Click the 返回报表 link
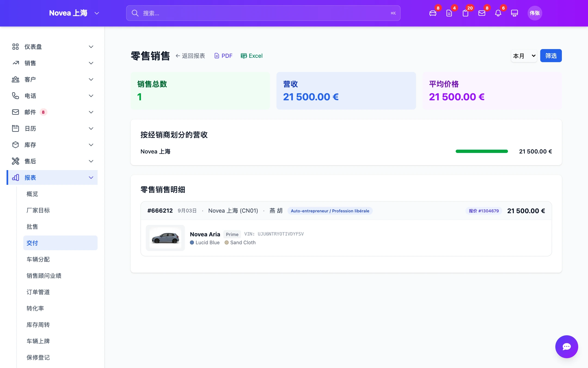Viewport: 588px width, 368px height. click(x=190, y=56)
